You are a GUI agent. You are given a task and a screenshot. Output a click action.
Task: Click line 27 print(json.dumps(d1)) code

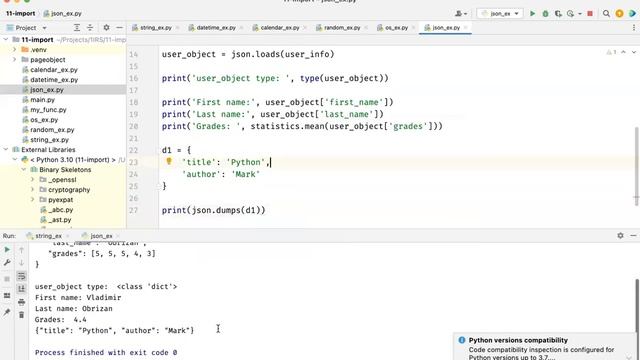pos(213,210)
